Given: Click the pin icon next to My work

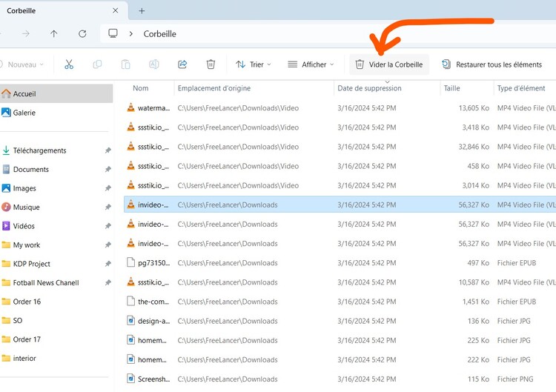Looking at the screenshot, I should pyautogui.click(x=107, y=245).
